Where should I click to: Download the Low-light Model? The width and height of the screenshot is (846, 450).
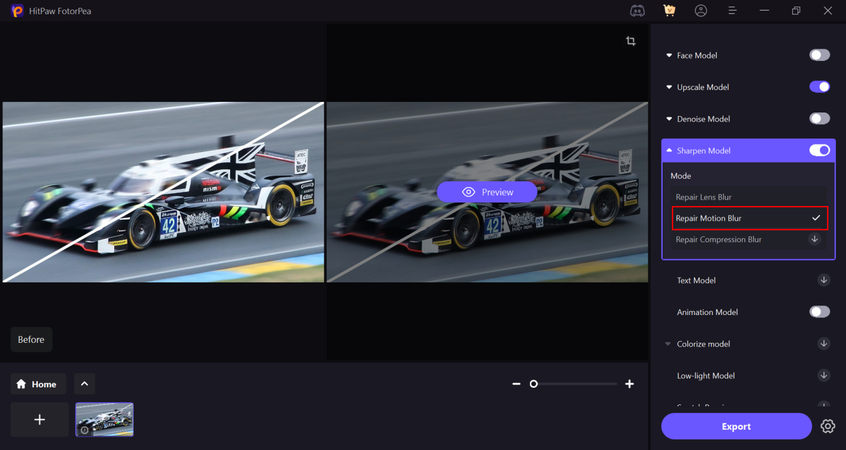[x=823, y=376]
